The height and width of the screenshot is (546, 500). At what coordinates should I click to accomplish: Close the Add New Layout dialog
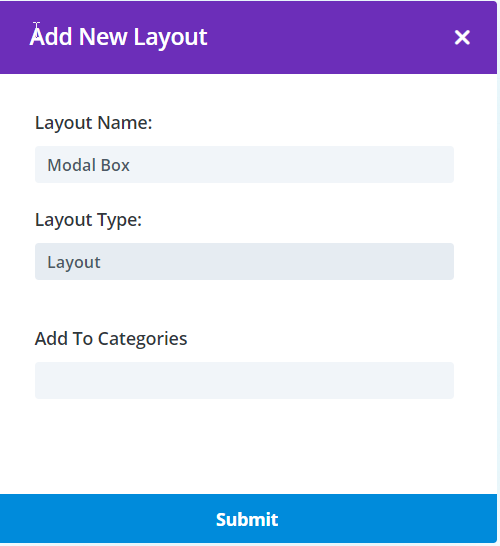click(462, 37)
